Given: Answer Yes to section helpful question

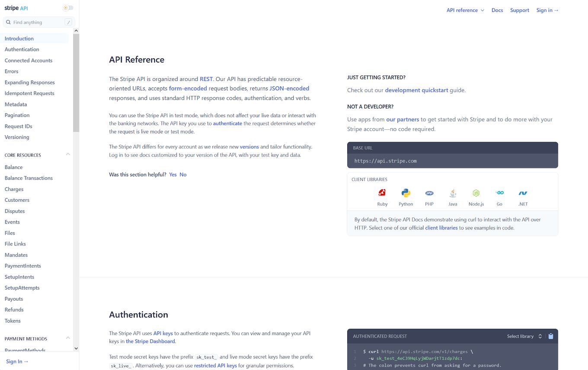Looking at the screenshot, I should click(173, 175).
